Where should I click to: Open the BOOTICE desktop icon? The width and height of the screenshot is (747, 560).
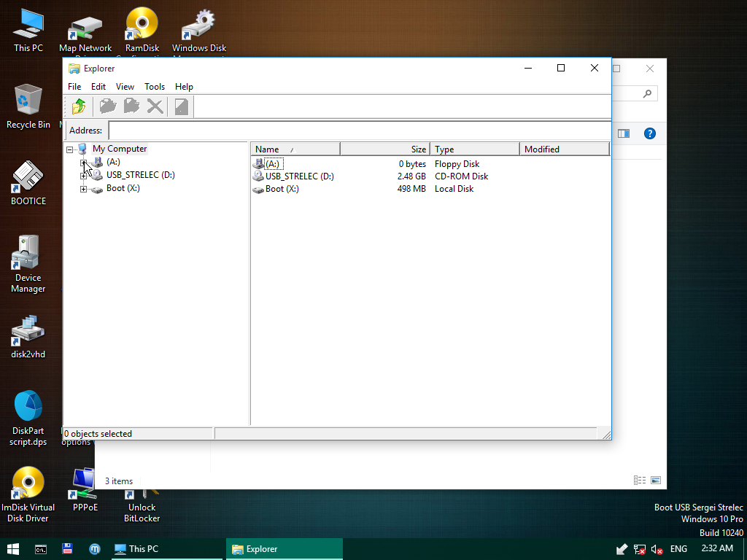point(28,183)
